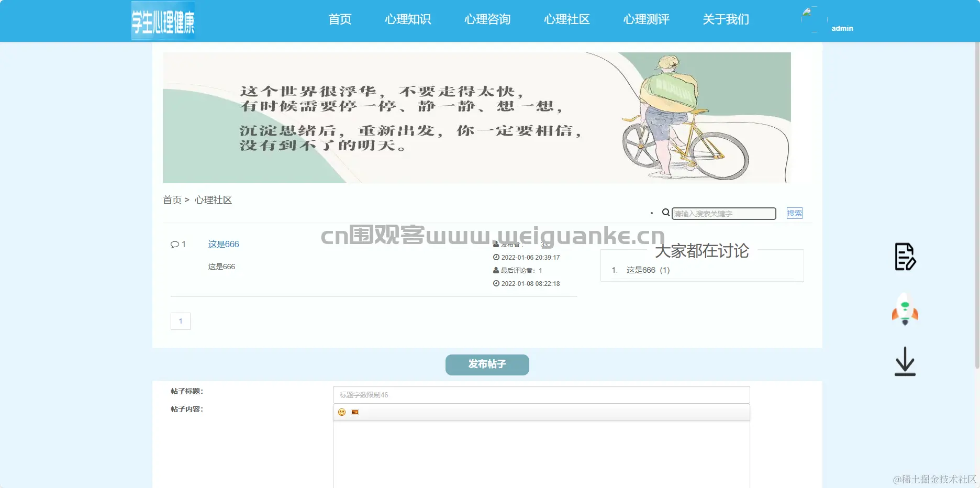Go to 心理咨询 section
Image resolution: width=980 pixels, height=488 pixels.
point(487,19)
